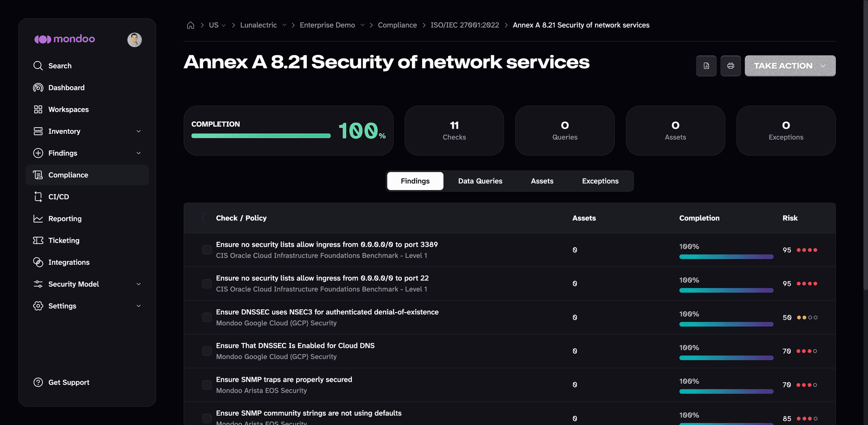The height and width of the screenshot is (425, 868).
Task: Click the print icon button
Action: 731,66
